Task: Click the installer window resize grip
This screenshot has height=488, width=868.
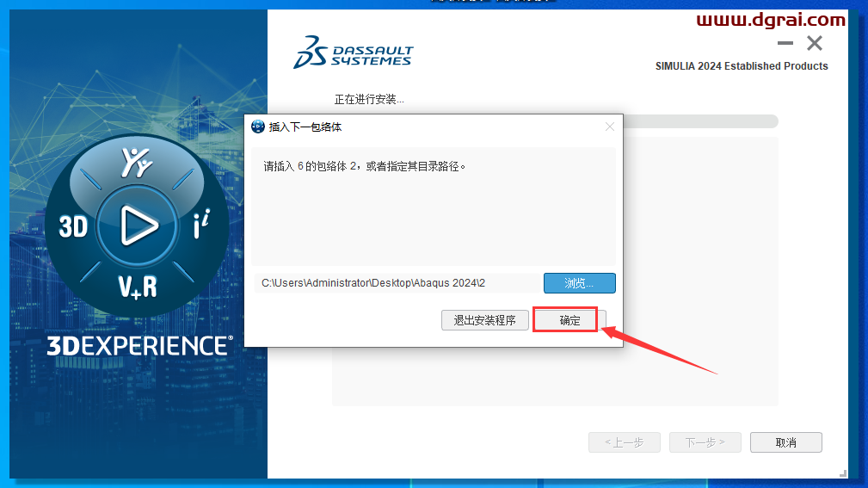Action: click(842, 473)
